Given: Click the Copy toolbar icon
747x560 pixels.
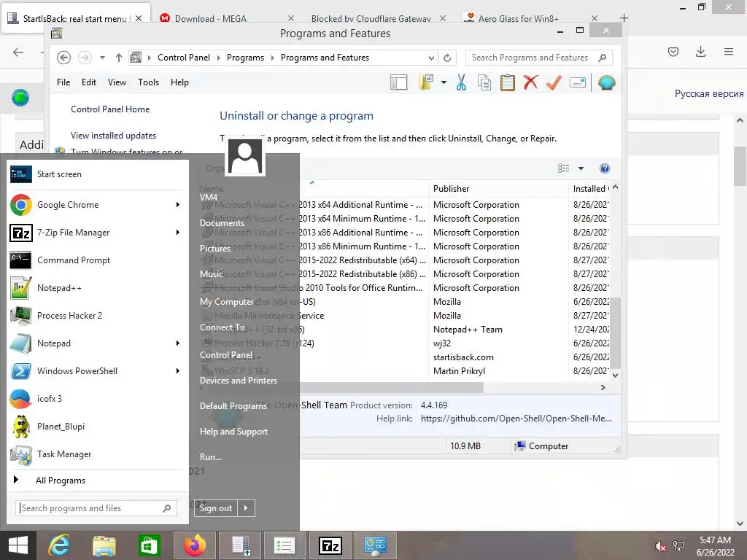Looking at the screenshot, I should (x=484, y=82).
